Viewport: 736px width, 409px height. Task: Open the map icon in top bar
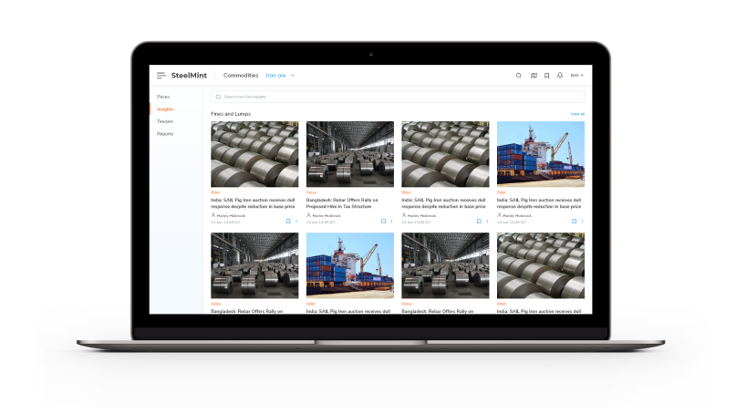tap(534, 75)
